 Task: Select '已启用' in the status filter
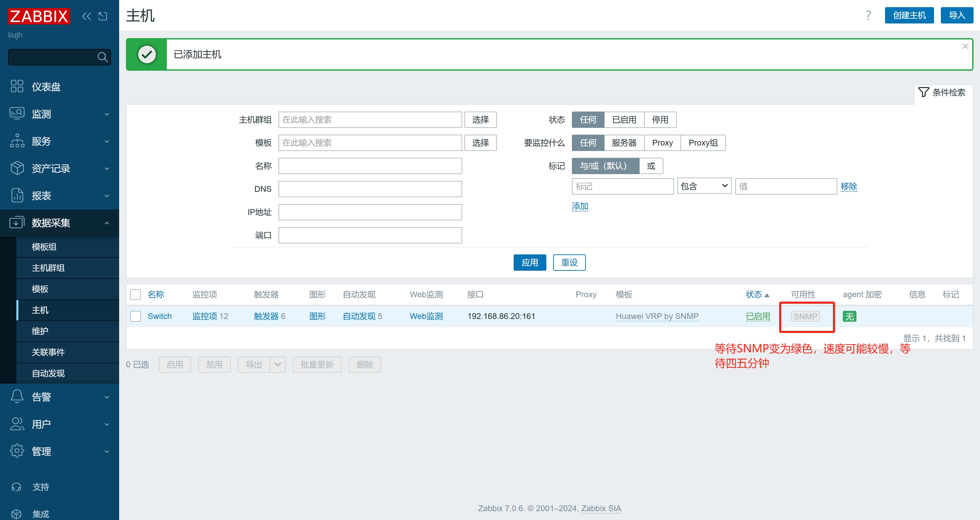pos(624,120)
